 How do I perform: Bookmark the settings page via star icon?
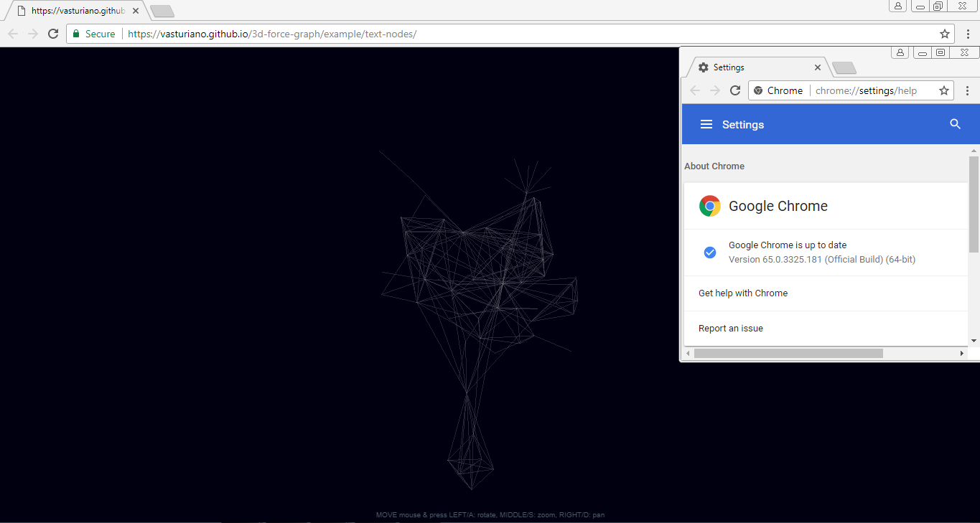[944, 90]
